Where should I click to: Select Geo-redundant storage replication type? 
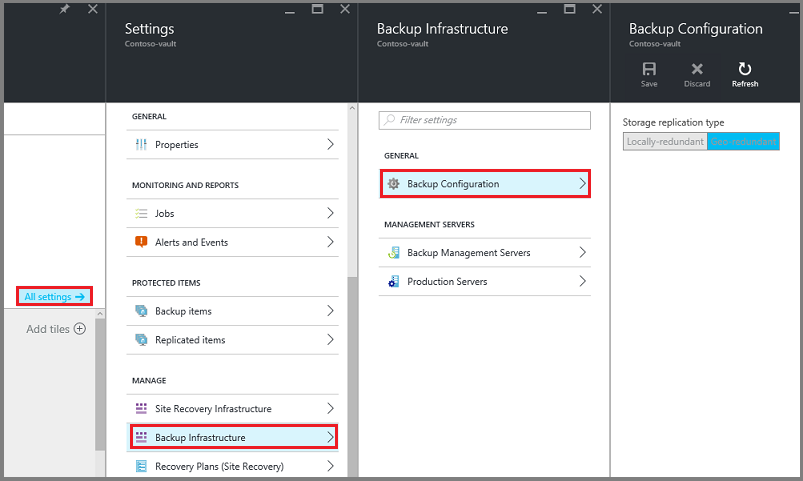coord(743,142)
